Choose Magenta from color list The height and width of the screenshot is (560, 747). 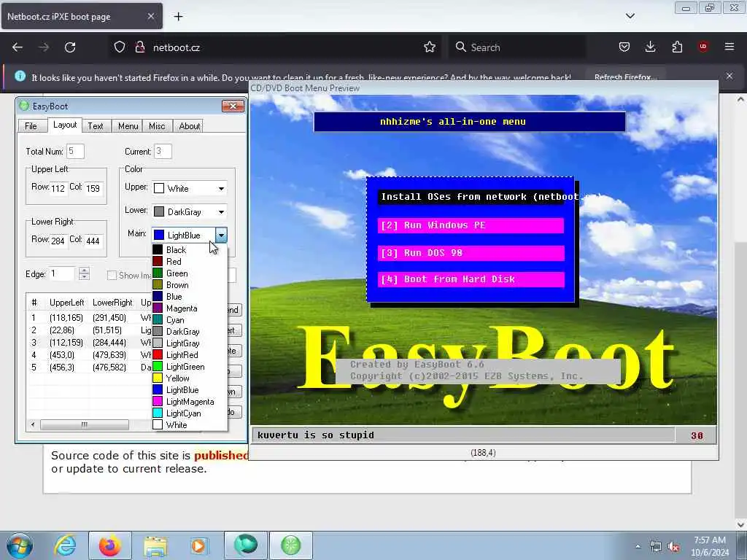pyautogui.click(x=189, y=308)
